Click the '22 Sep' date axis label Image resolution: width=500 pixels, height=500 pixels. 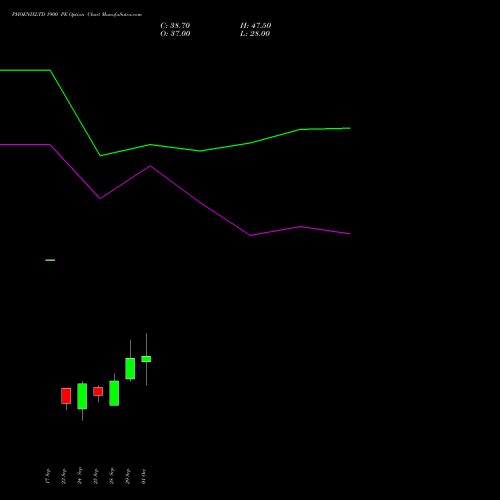pyautogui.click(x=64, y=476)
